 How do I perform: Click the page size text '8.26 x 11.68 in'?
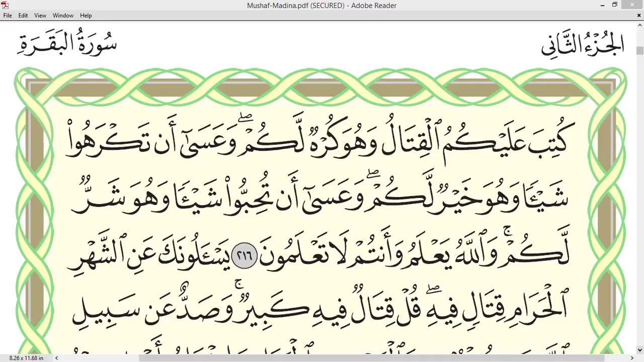coord(26,358)
